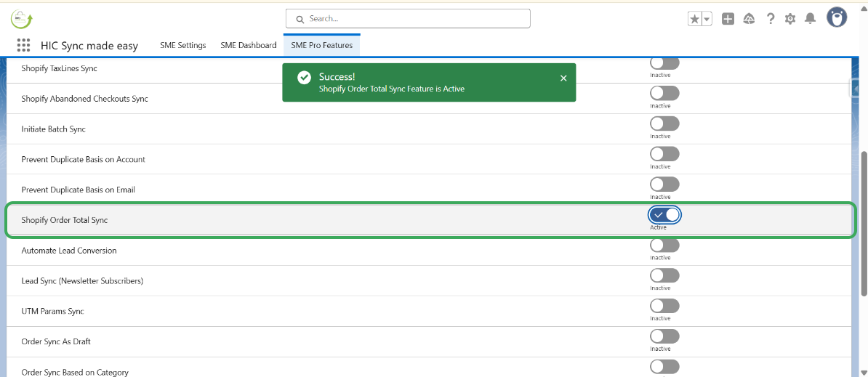Dismiss the Success toast notification
Viewport: 868px width, 377px height.
[563, 78]
